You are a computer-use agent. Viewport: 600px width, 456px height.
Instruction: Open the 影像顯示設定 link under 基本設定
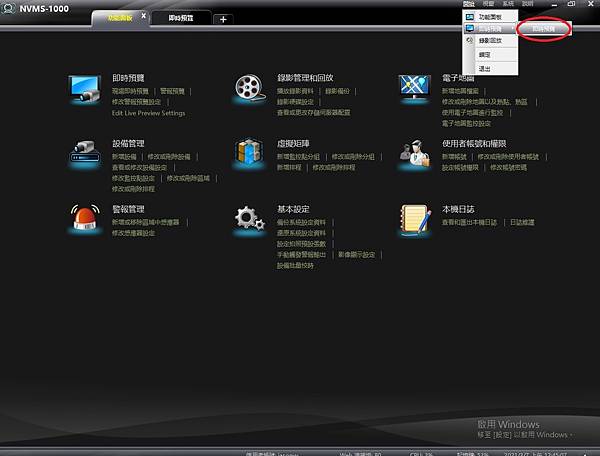point(357,254)
